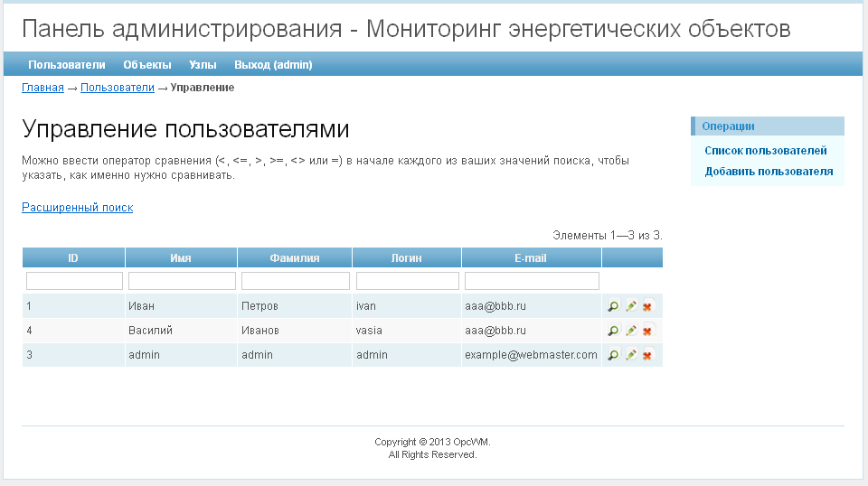The image size is (868, 486).
Task: Focus the Фамилия filter field
Action: pos(296,281)
